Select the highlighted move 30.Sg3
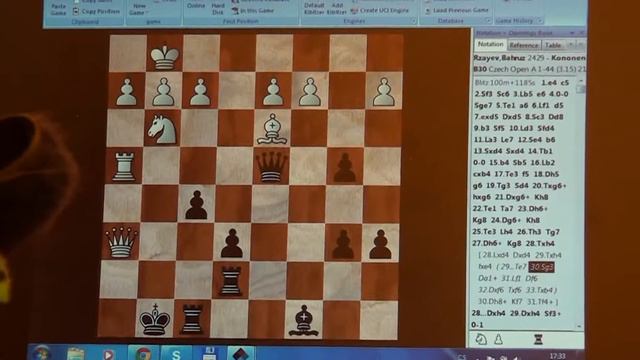The height and width of the screenshot is (360, 640). (541, 267)
